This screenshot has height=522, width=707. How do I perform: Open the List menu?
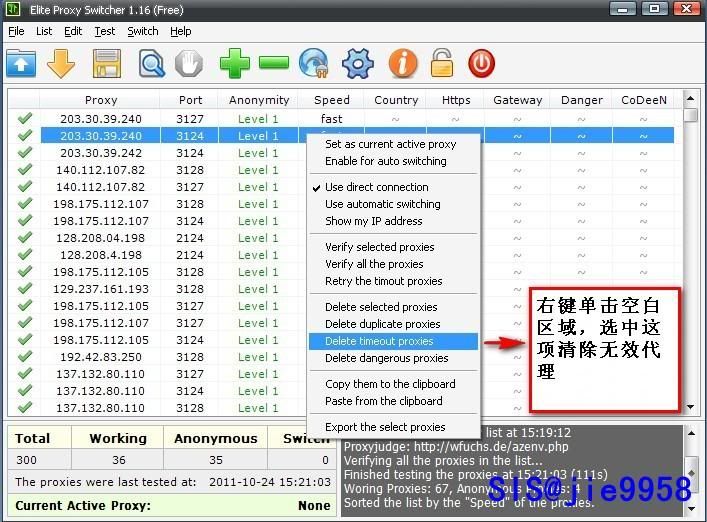click(x=44, y=31)
